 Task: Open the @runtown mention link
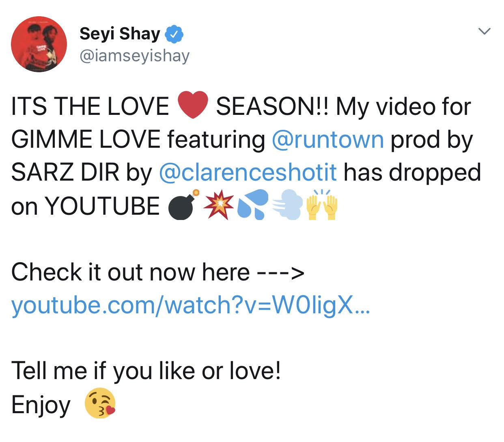tap(328, 140)
